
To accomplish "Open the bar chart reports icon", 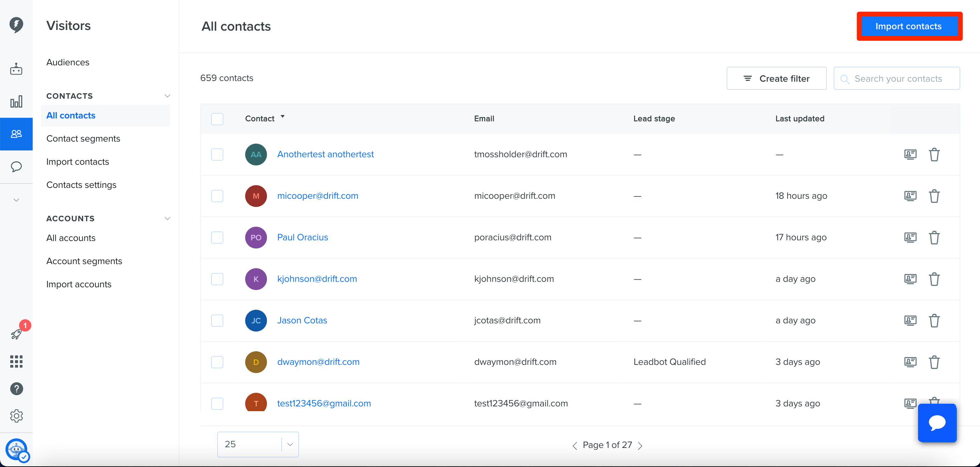I will [16, 101].
